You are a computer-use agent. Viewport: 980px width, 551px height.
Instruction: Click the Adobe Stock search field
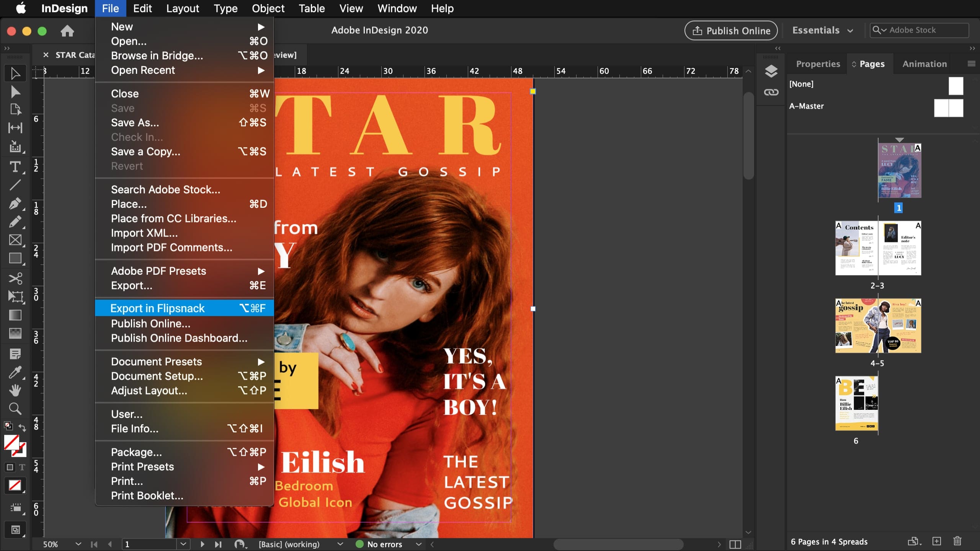919,30
